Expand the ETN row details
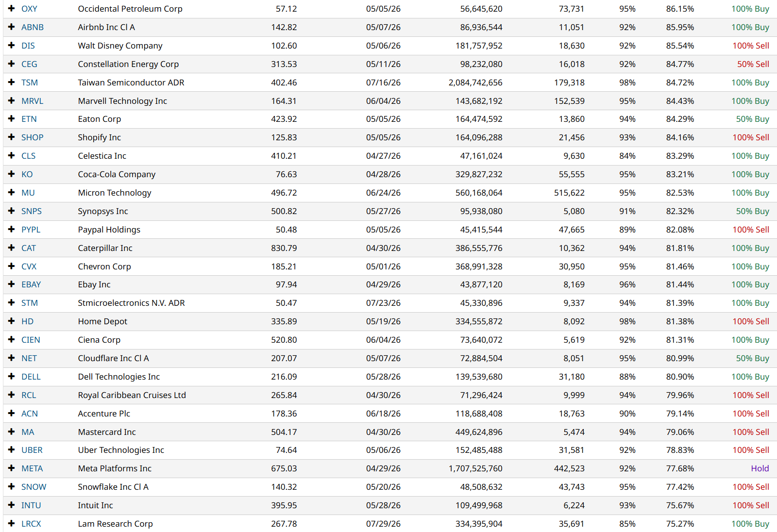Screen dimensions: 777x532 coord(12,119)
